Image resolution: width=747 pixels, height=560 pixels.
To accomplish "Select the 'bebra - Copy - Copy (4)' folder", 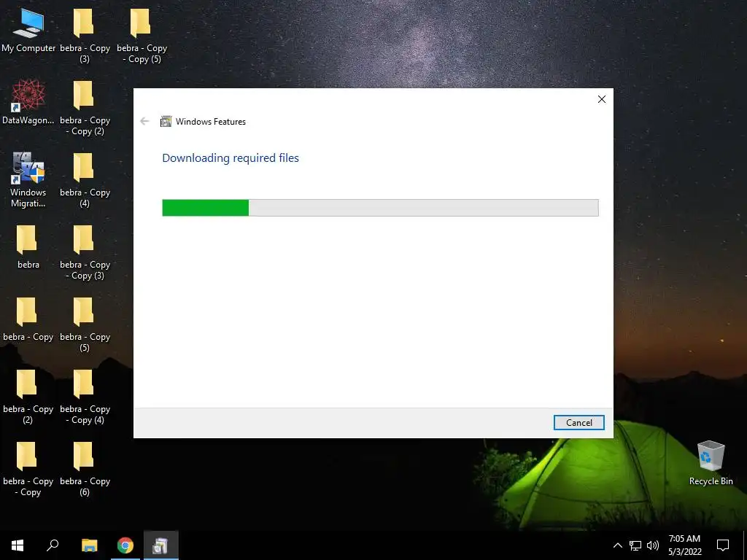I will 85,397.
